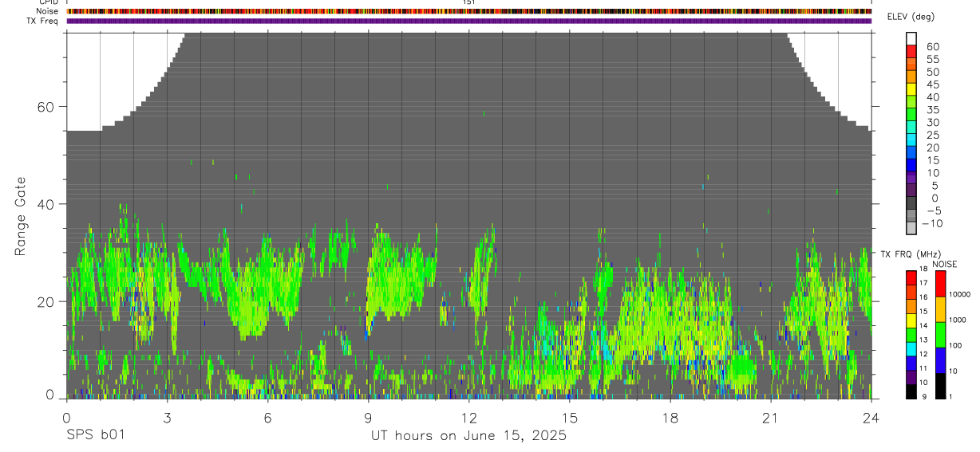The height and width of the screenshot is (452, 980).
Task: Pick the purple swatch in the ELEV color bar
Action: coord(911,179)
